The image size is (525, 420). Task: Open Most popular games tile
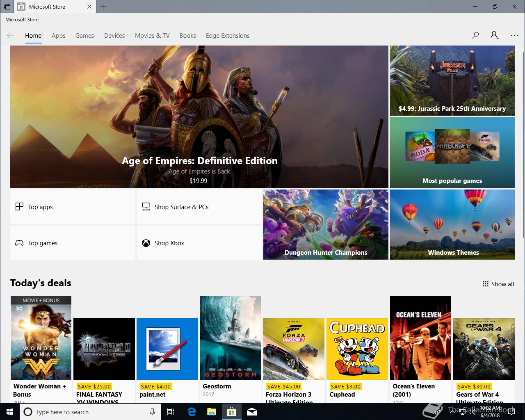pos(452,153)
